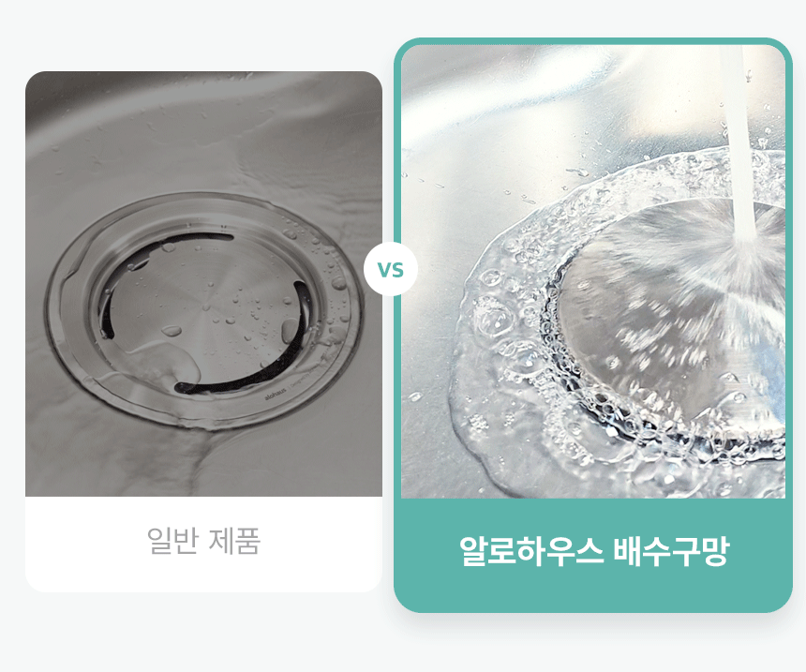Click the white footer of the left card

pos(203,544)
